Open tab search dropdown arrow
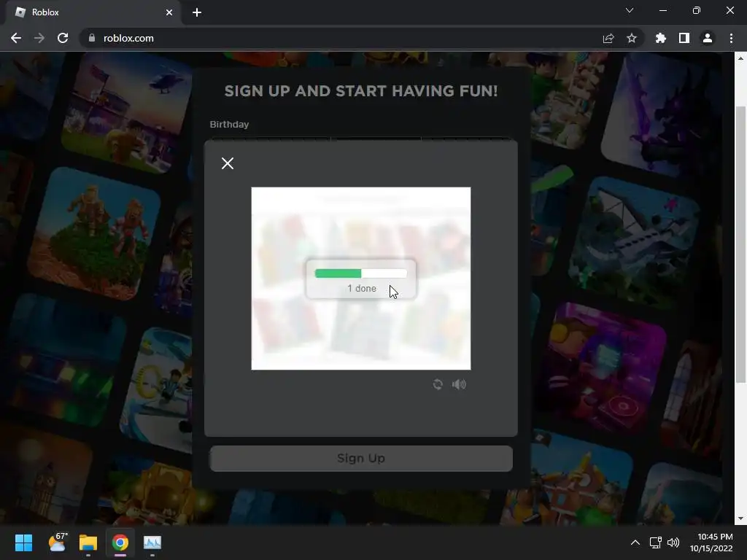 (630, 10)
